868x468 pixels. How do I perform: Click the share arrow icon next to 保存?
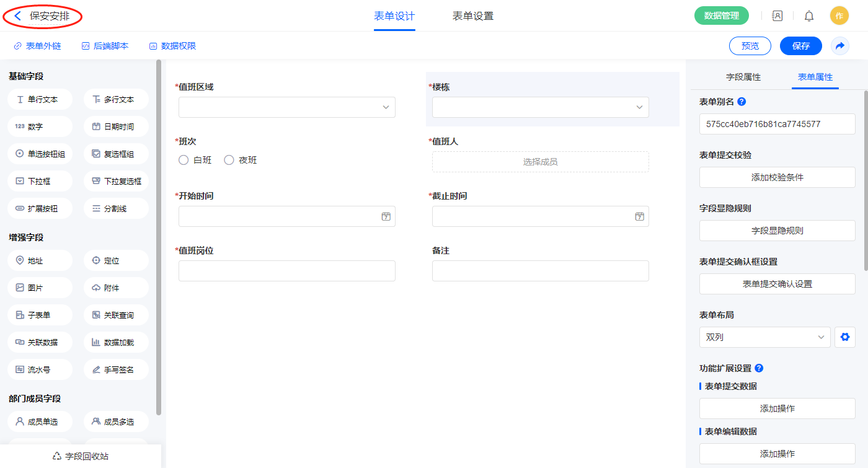point(839,46)
